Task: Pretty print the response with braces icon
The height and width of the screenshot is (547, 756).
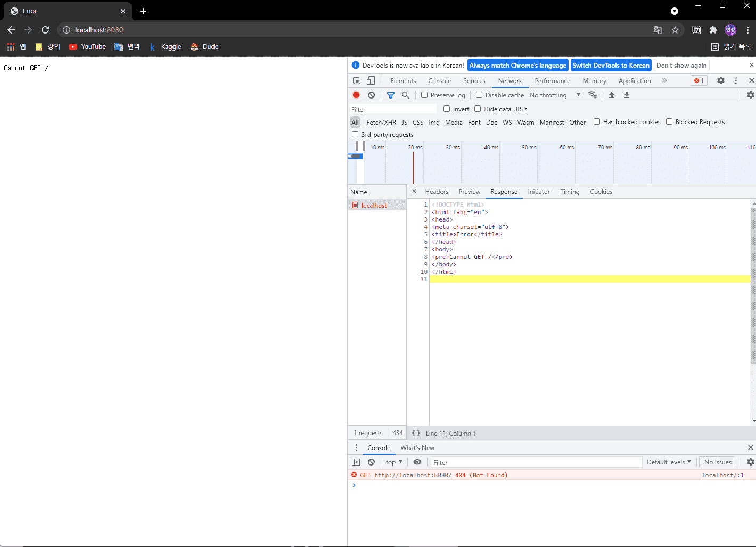Action: pos(416,433)
